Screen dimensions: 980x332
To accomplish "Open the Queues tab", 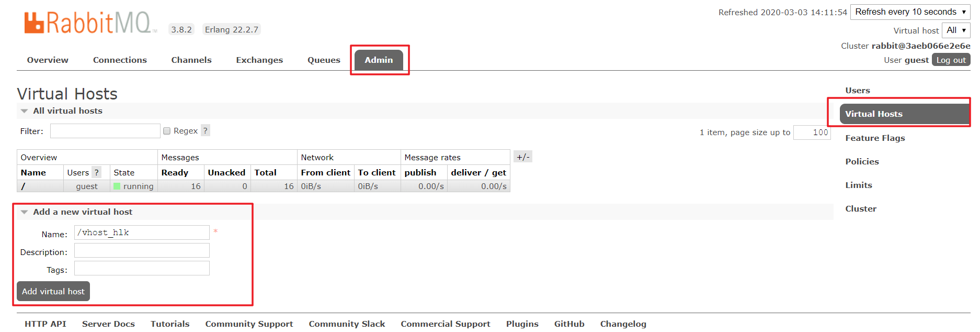I will click(x=324, y=60).
